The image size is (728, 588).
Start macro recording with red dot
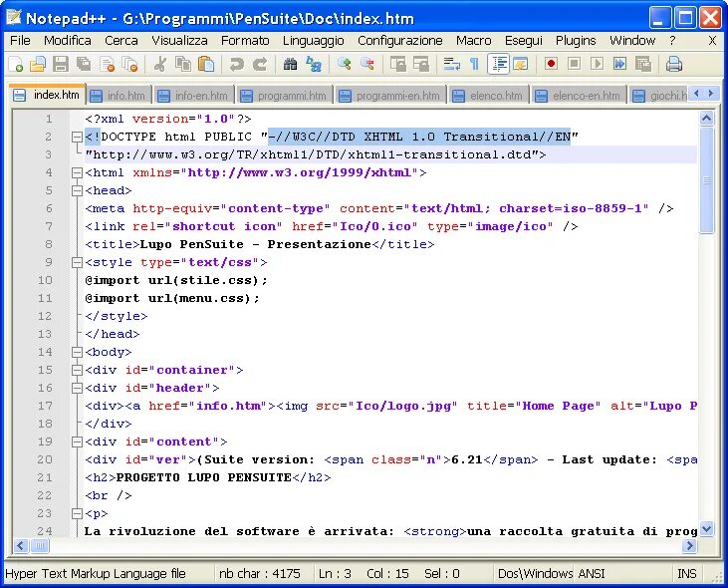tap(551, 63)
